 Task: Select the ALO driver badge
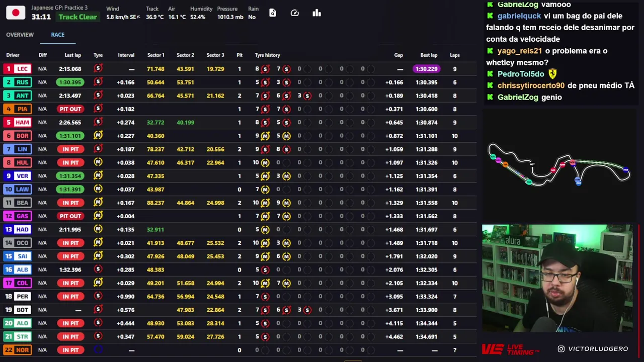[18, 323]
